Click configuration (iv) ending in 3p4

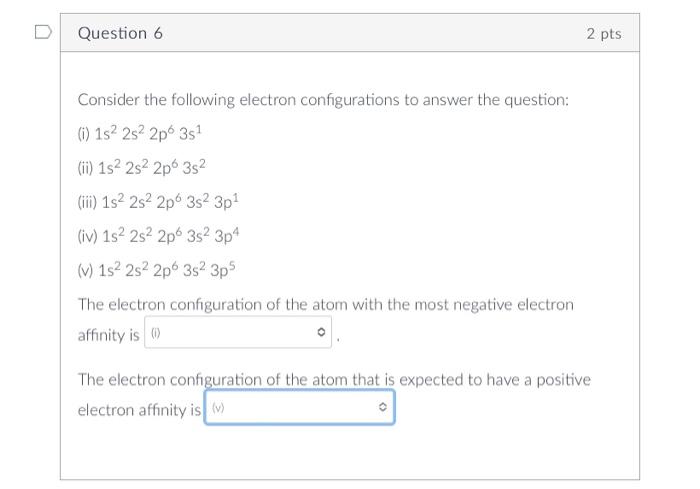[159, 235]
